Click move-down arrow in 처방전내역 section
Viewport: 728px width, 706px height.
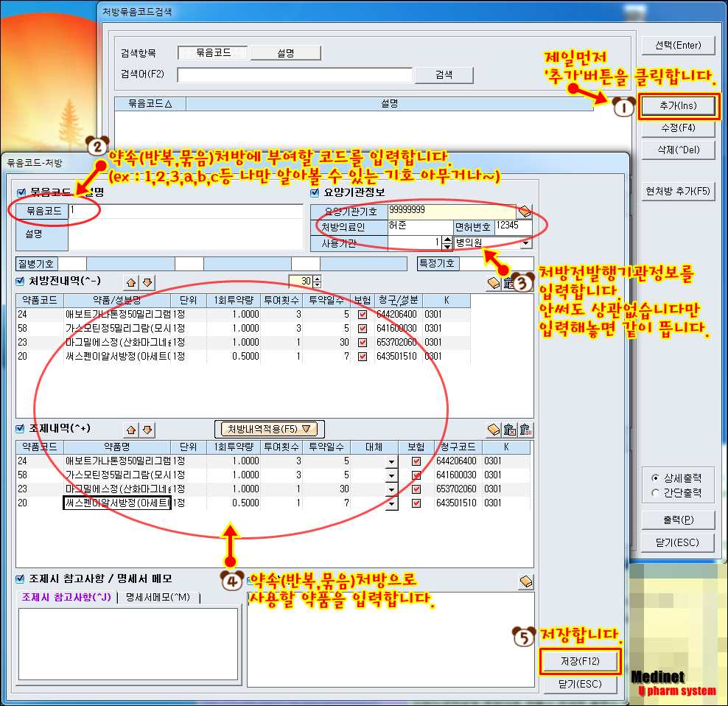click(147, 282)
